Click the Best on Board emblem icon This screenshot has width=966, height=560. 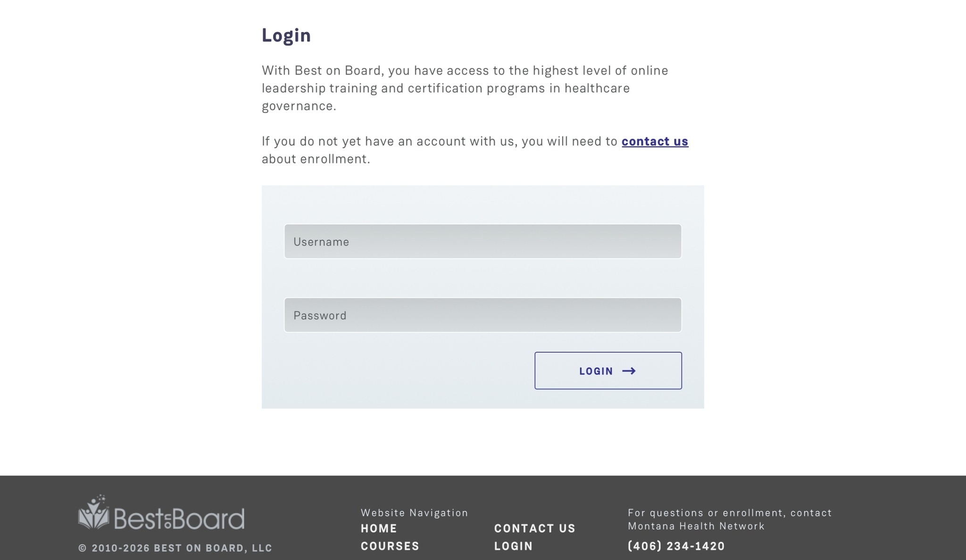point(93,512)
